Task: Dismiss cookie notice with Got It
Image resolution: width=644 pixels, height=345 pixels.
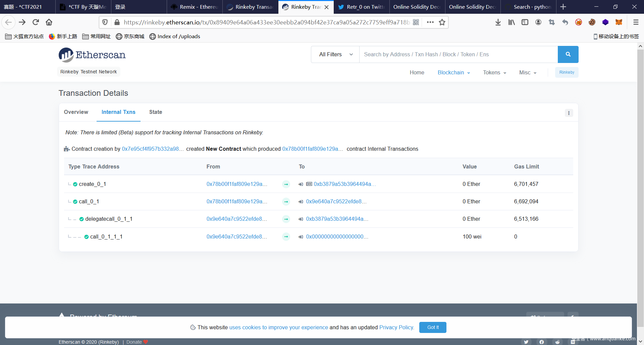Action: pyautogui.click(x=433, y=327)
